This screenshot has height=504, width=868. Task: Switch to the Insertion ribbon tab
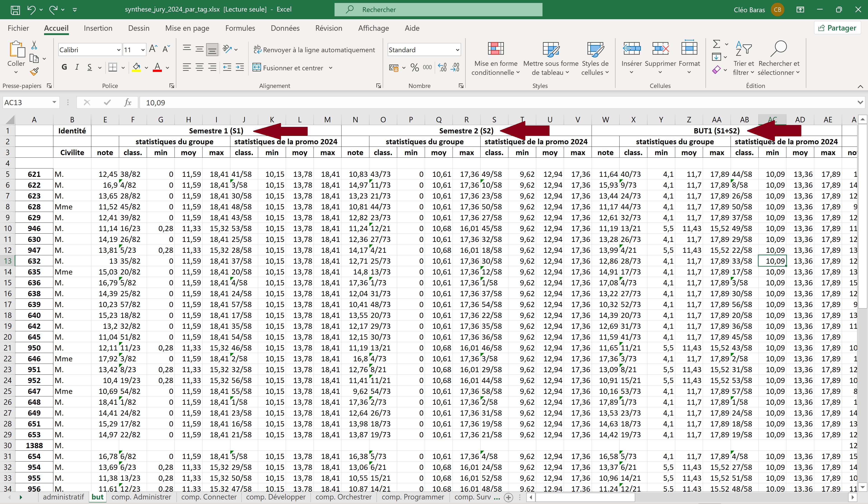pyautogui.click(x=98, y=28)
